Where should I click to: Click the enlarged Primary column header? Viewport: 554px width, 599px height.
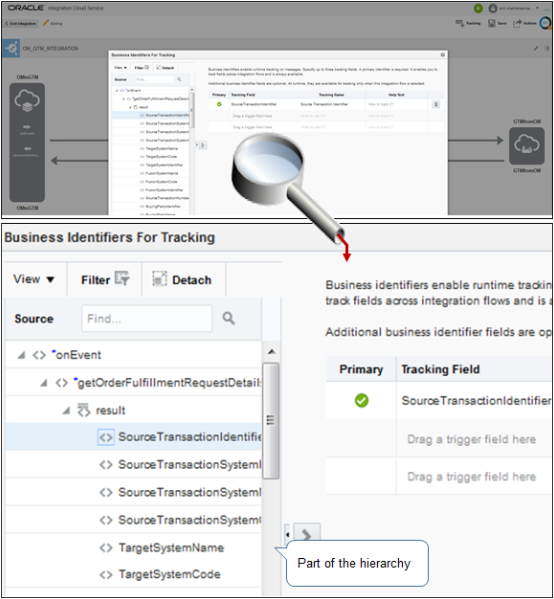click(x=361, y=369)
